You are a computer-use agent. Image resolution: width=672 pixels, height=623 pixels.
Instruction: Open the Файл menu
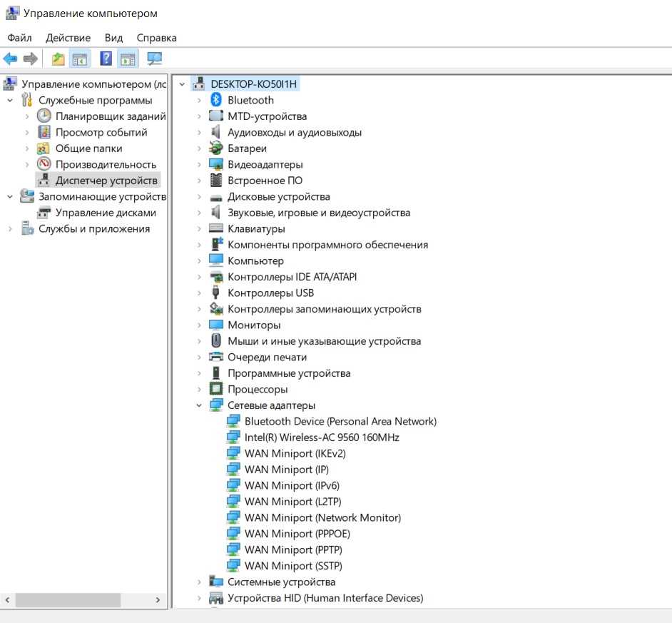click(20, 38)
